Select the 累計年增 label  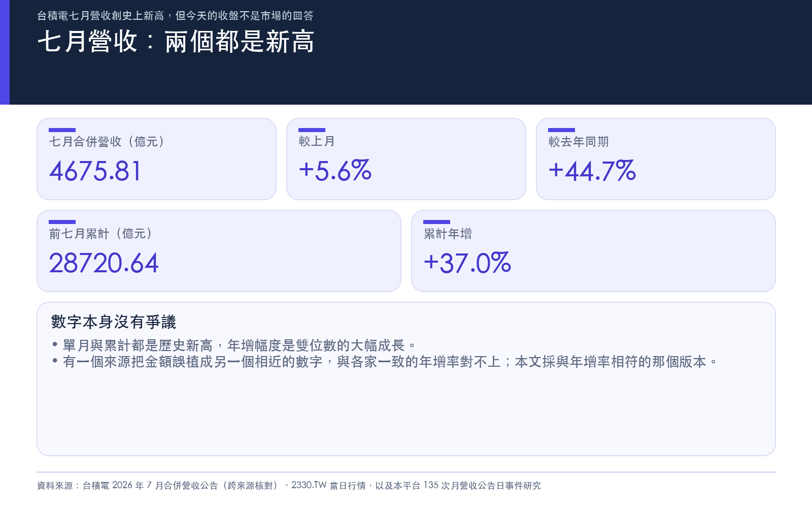click(x=448, y=234)
